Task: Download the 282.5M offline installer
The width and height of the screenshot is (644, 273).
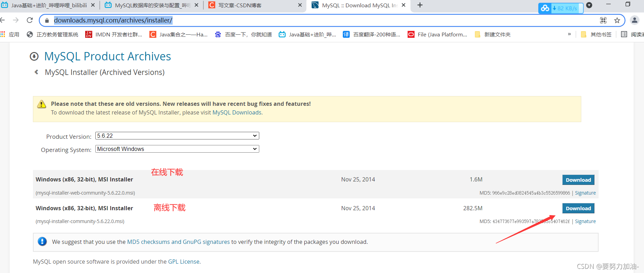Action: click(x=578, y=208)
